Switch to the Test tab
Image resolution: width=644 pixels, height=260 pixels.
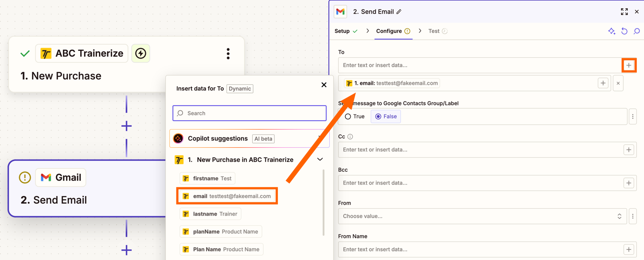pos(438,31)
